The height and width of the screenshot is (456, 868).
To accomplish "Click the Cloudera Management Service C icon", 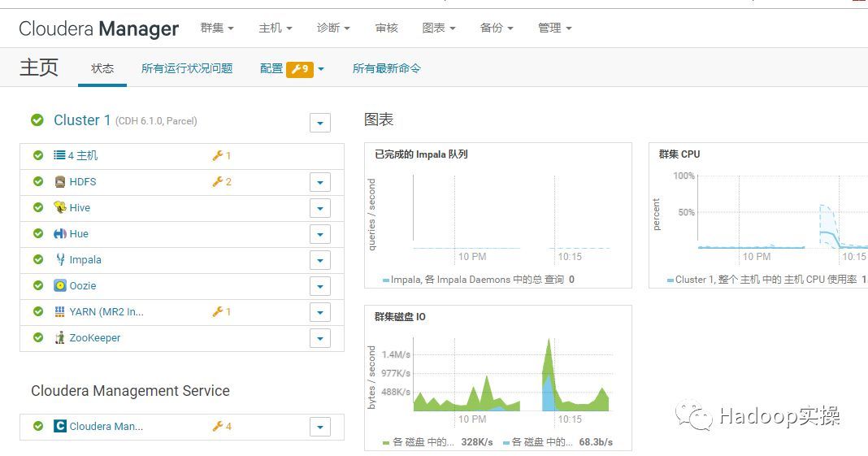I will (60, 426).
